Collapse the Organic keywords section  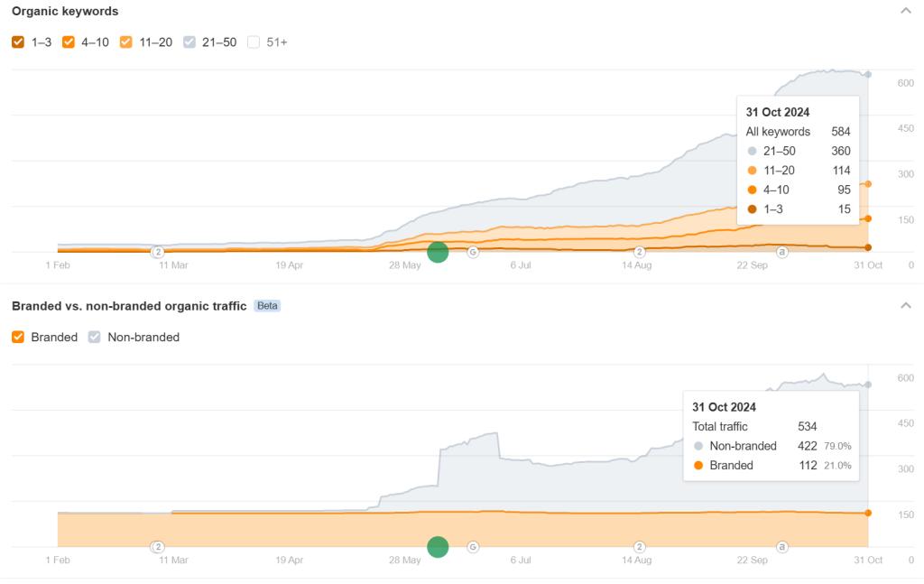[906, 11]
